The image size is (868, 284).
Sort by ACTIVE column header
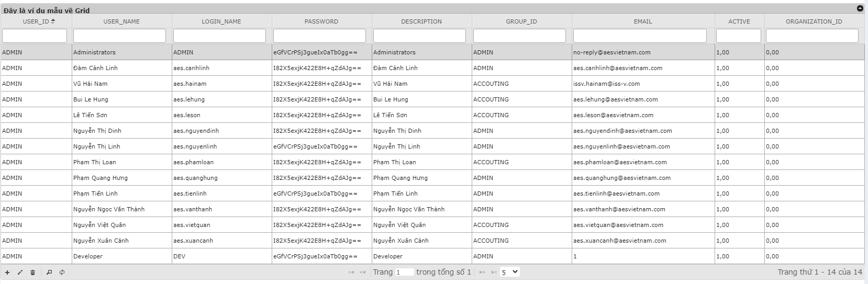739,21
